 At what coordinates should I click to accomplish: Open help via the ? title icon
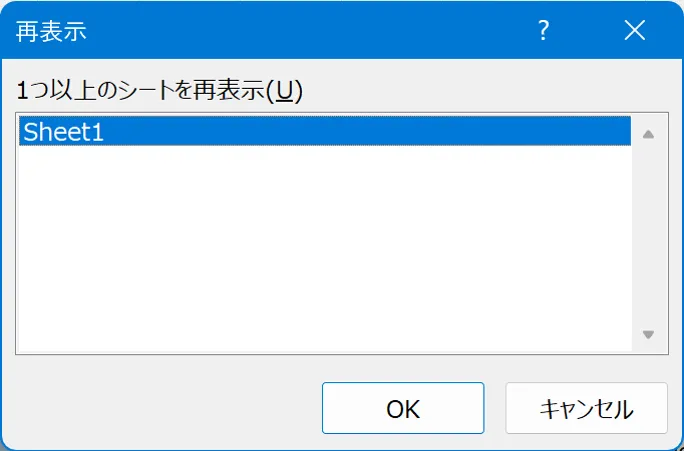pyautogui.click(x=543, y=31)
